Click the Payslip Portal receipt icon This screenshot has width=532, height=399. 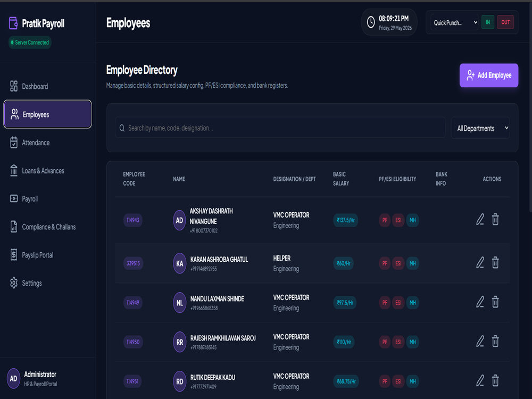point(14,255)
